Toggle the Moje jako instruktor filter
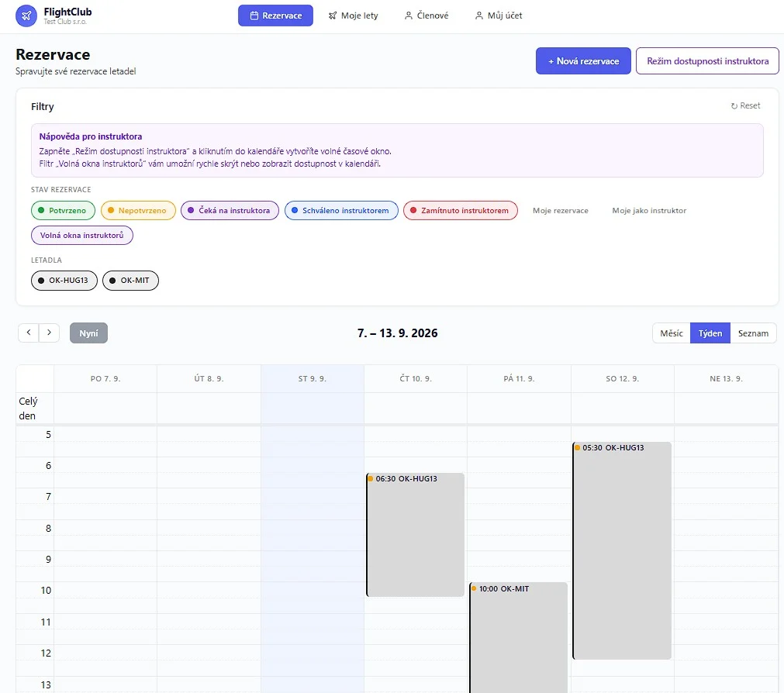 [x=649, y=210]
